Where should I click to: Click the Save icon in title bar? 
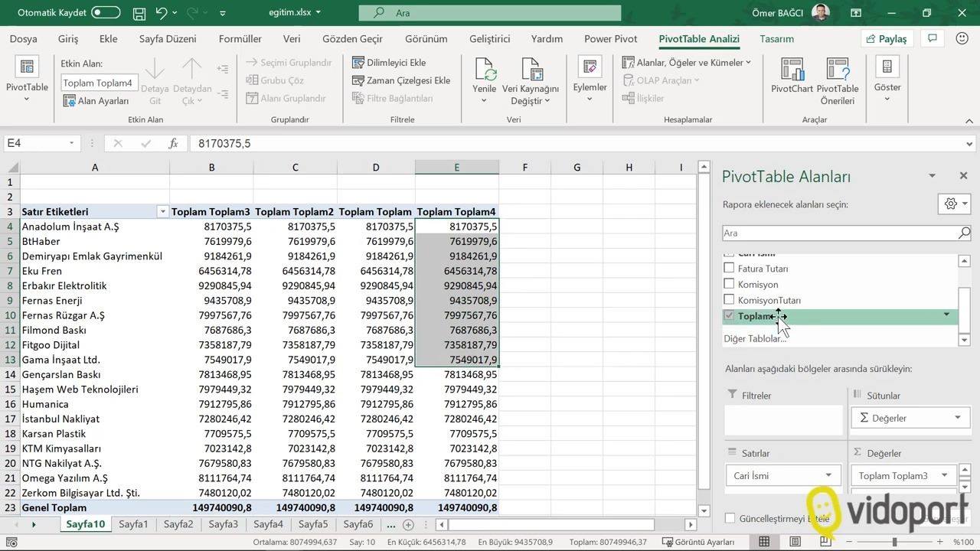pos(139,13)
